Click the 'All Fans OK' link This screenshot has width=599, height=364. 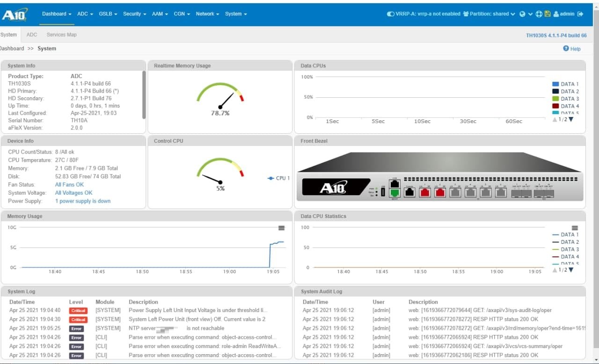pyautogui.click(x=69, y=185)
